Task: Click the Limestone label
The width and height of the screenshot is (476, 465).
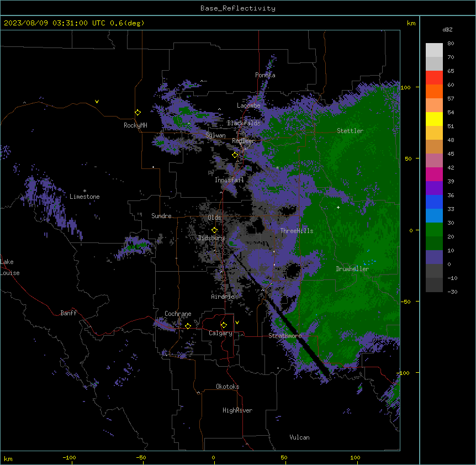Action: pyautogui.click(x=84, y=197)
